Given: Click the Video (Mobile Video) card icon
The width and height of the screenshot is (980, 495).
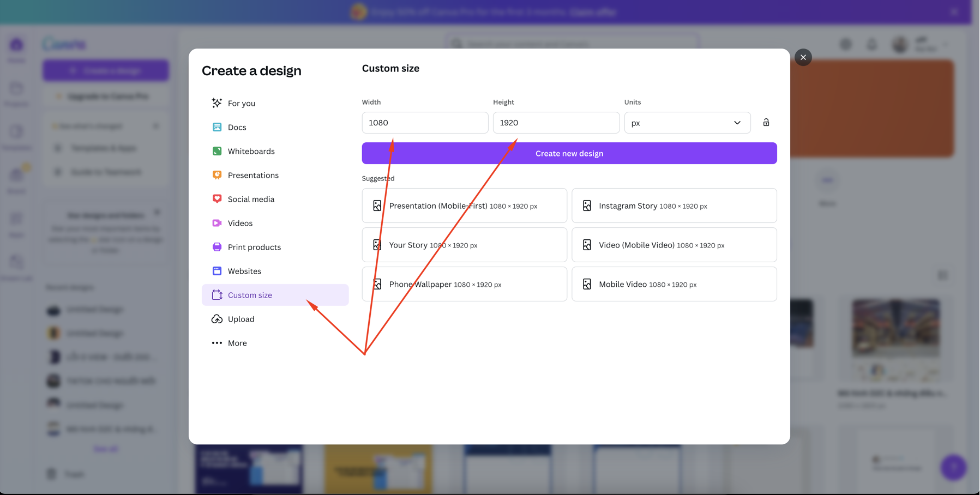Looking at the screenshot, I should point(587,245).
